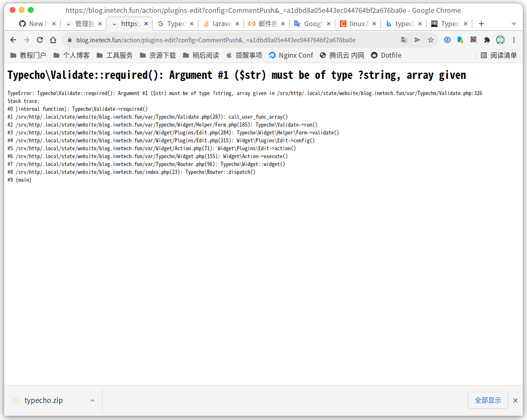Viewport: 527px width, 420px height.
Task: Open the 资源下载 bookmark folder
Action: pos(158,55)
